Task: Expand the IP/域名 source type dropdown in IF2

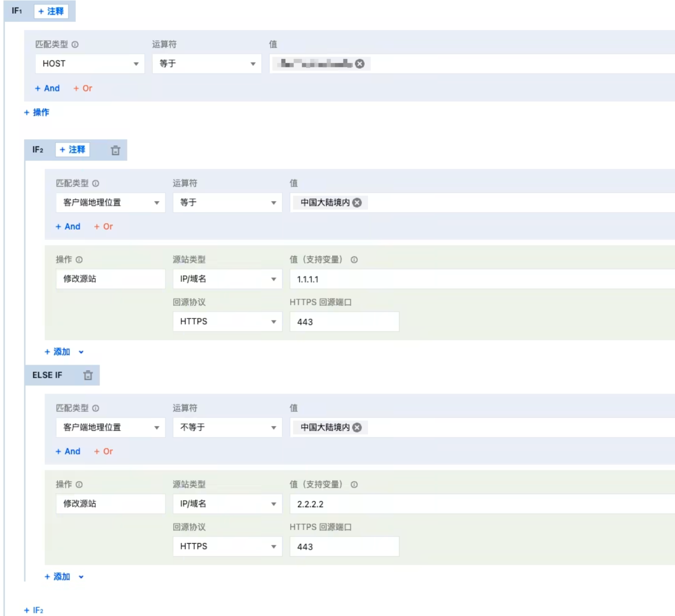Action: 227,279
